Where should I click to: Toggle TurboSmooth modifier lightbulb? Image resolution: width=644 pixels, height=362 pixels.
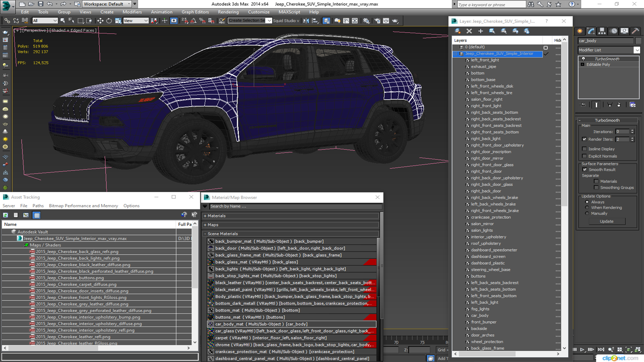[583, 59]
